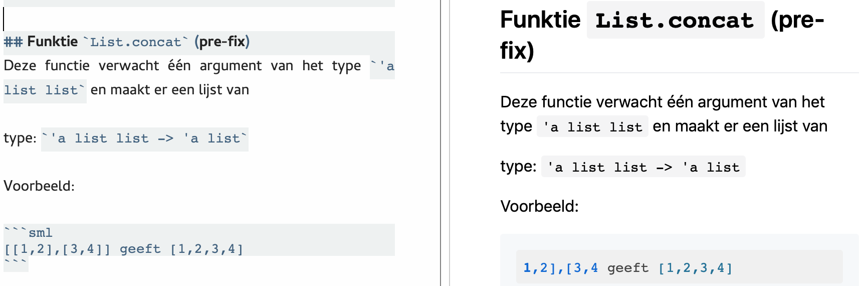
Task: Click the empty first line in the editor
Action: coord(150,20)
